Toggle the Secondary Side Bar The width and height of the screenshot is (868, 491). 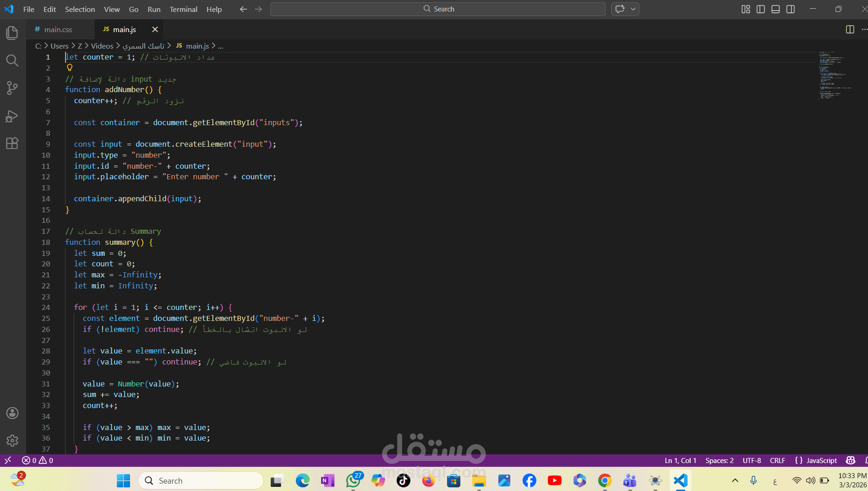(791, 9)
